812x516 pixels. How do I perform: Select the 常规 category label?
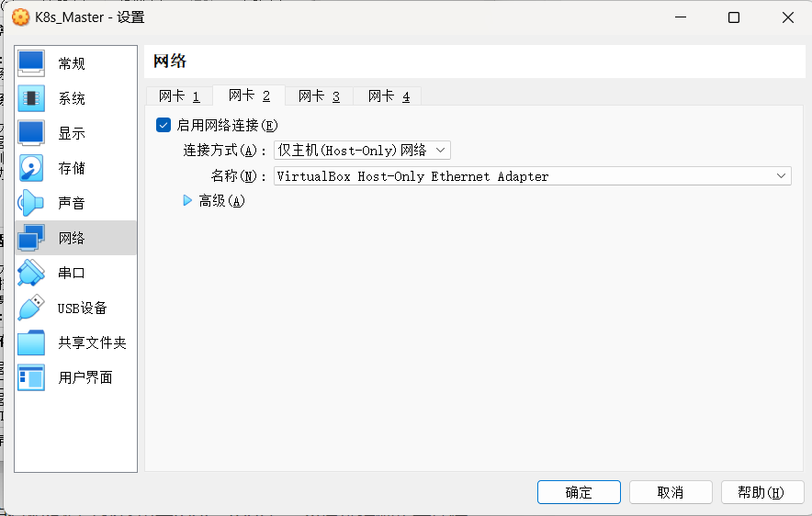(72, 63)
